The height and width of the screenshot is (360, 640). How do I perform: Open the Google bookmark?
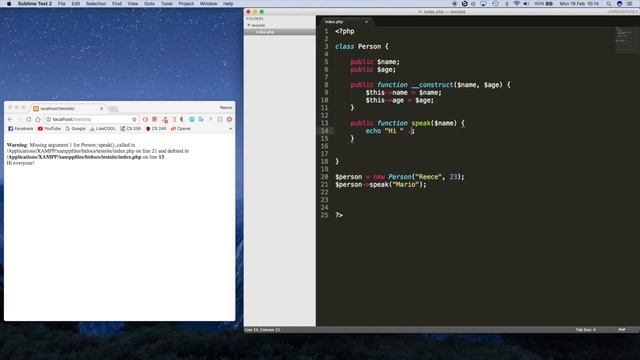tap(76, 129)
